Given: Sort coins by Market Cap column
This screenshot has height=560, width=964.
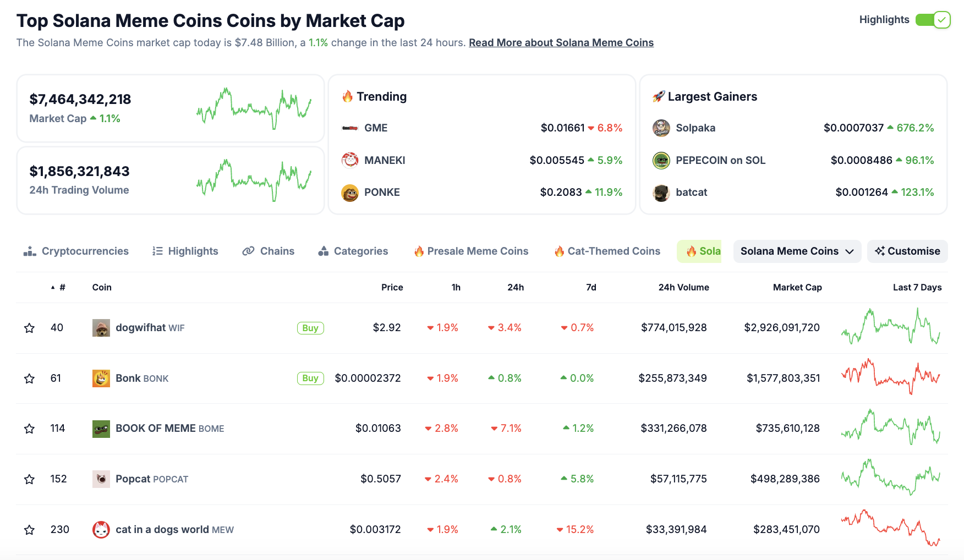Looking at the screenshot, I should [797, 287].
